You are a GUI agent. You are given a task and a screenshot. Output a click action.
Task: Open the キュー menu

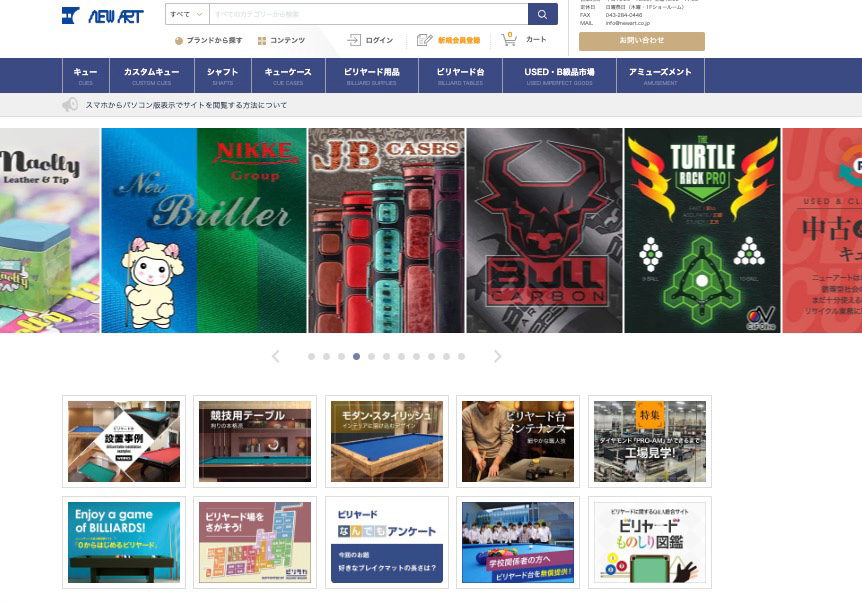coord(86,76)
